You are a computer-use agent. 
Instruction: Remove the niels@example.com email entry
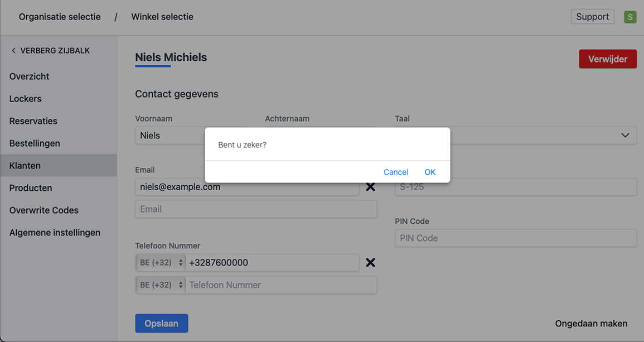click(x=370, y=187)
